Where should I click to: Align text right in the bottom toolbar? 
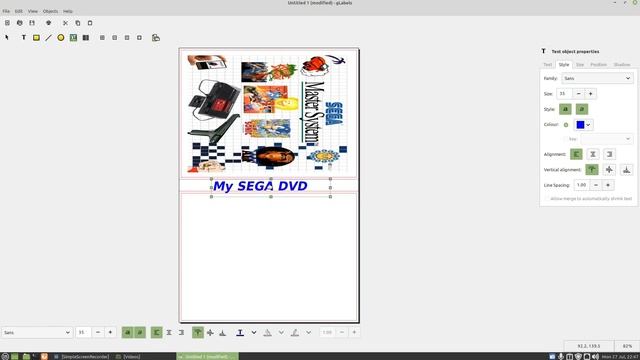[181, 333]
